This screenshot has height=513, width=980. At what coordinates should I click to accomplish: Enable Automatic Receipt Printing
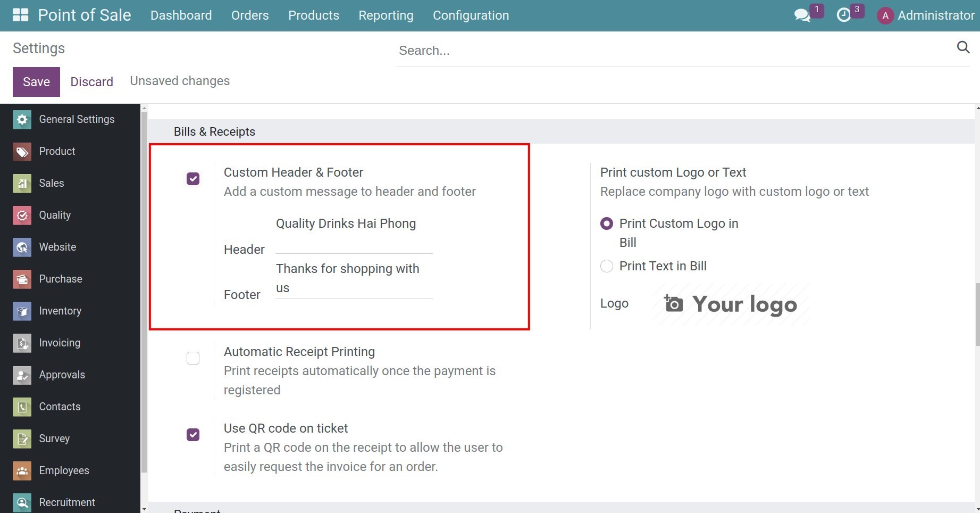click(x=192, y=358)
